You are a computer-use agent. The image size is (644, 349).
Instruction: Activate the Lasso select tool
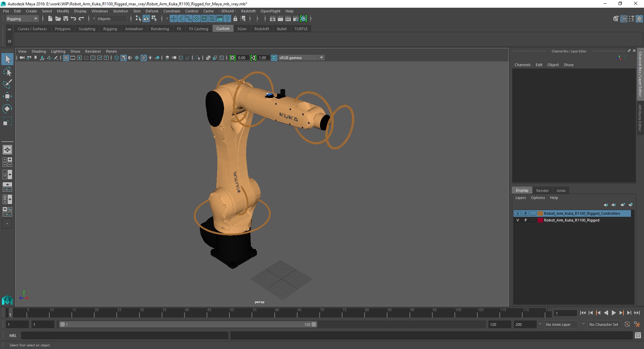[7, 72]
